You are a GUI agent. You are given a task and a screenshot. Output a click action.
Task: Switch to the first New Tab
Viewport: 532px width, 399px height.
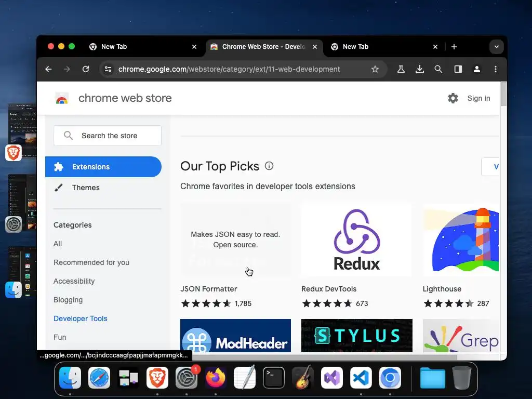pos(142,47)
